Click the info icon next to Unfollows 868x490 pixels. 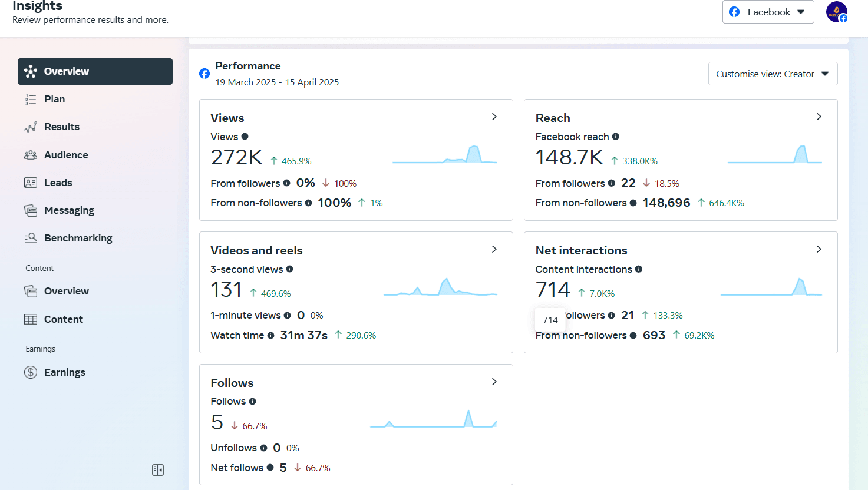click(264, 448)
